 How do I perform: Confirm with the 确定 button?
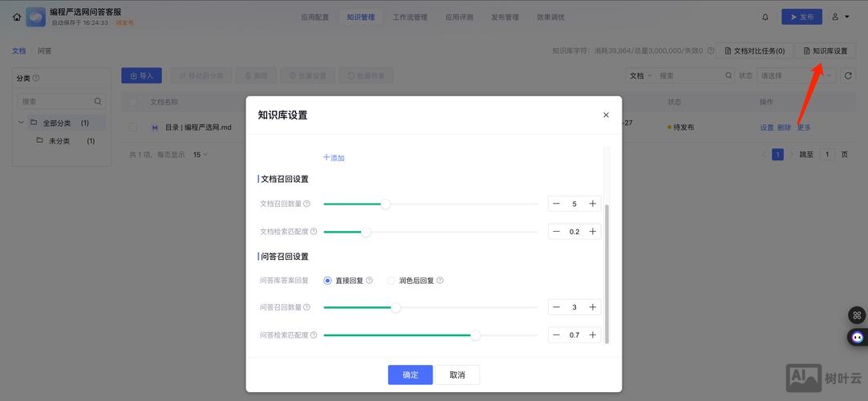click(x=410, y=375)
